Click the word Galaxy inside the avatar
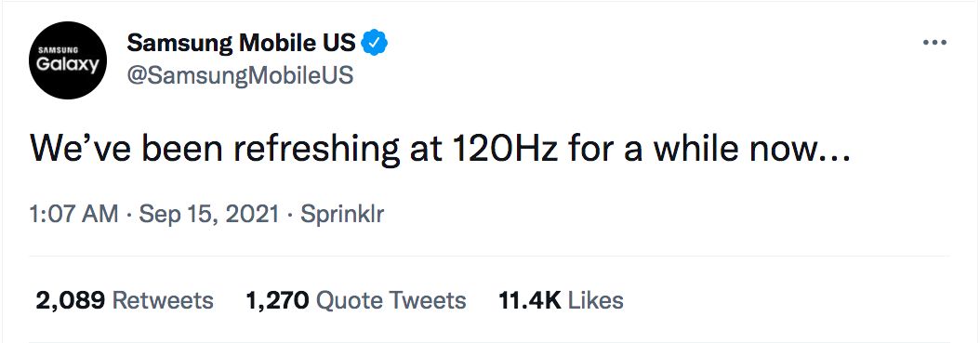The width and height of the screenshot is (980, 343). tap(68, 64)
